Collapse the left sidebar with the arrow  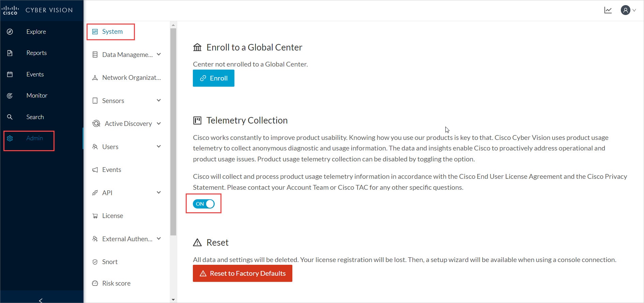point(41,300)
